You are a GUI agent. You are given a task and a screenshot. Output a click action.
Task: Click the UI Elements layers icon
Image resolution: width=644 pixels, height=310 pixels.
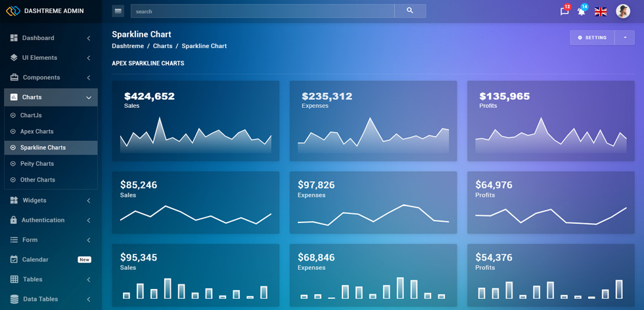pos(14,57)
